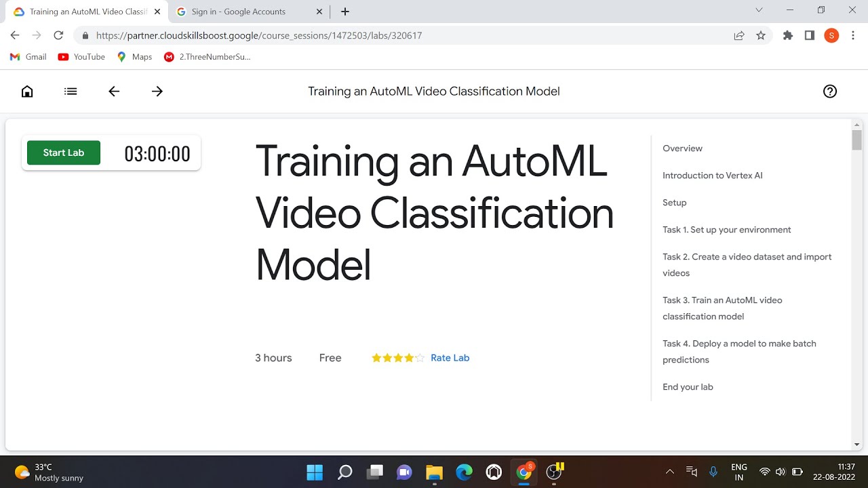Open a new browser tab

point(345,12)
